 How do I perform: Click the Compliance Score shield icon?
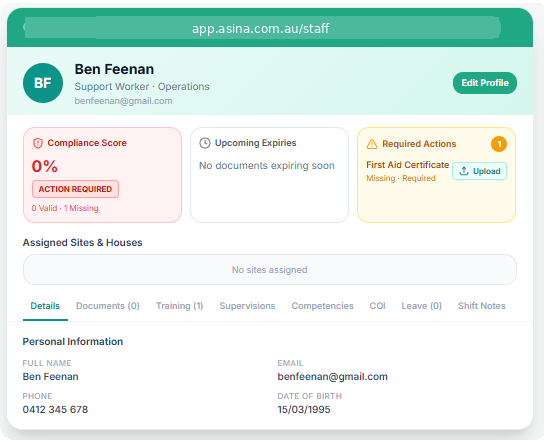[x=38, y=143]
